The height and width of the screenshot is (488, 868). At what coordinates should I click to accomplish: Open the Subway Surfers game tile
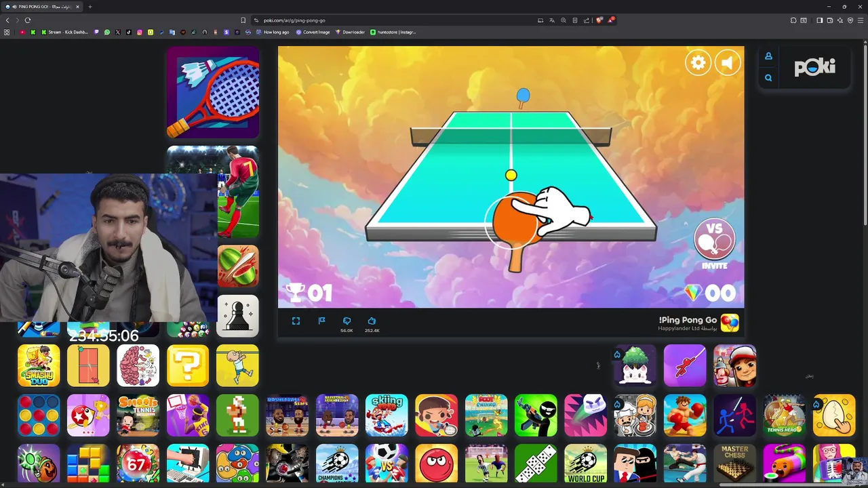[x=734, y=365]
